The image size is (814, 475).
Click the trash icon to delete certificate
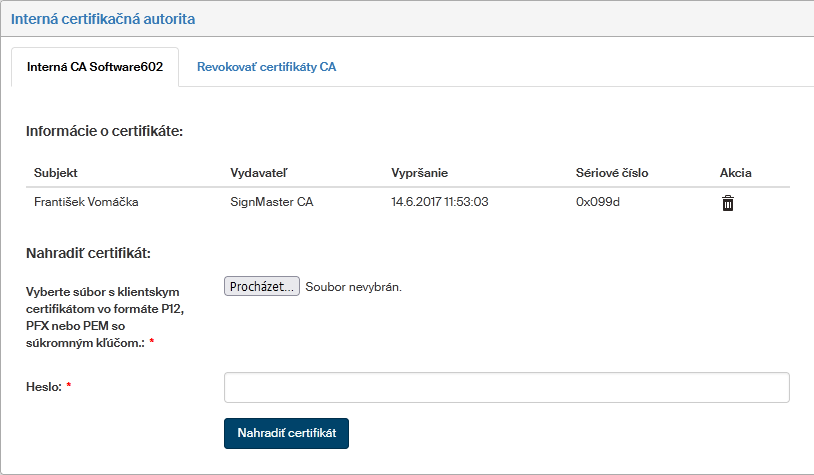[x=728, y=203]
